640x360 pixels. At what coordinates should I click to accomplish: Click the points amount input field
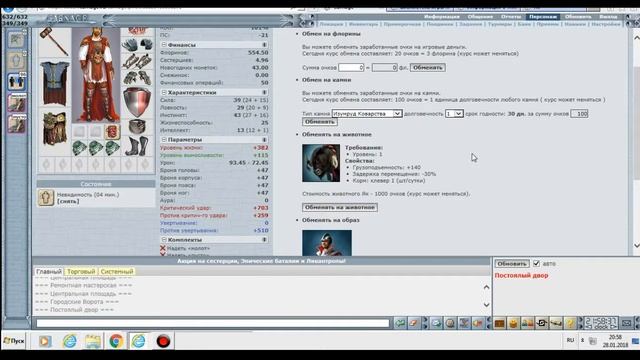[351, 67]
